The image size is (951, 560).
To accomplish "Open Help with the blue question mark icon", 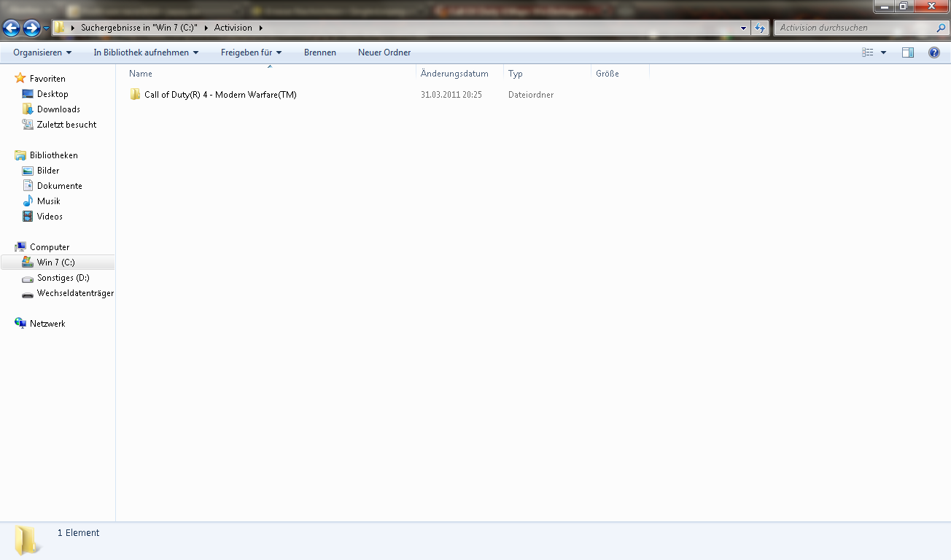I will click(x=934, y=52).
